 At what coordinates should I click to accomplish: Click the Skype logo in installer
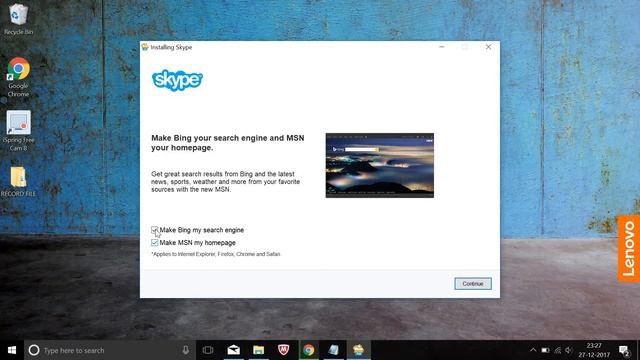pos(177,80)
